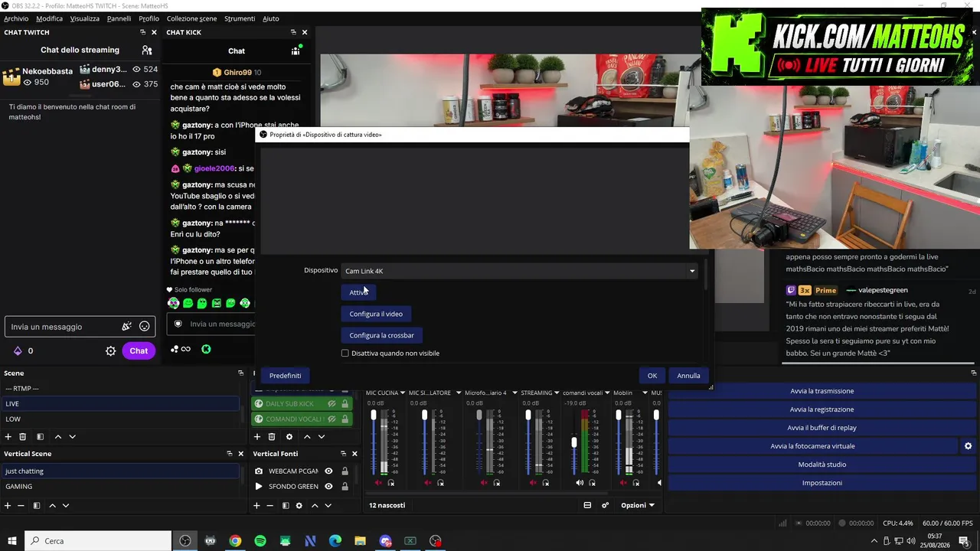Click Configura il video button
This screenshot has height=551, width=980.
[376, 314]
